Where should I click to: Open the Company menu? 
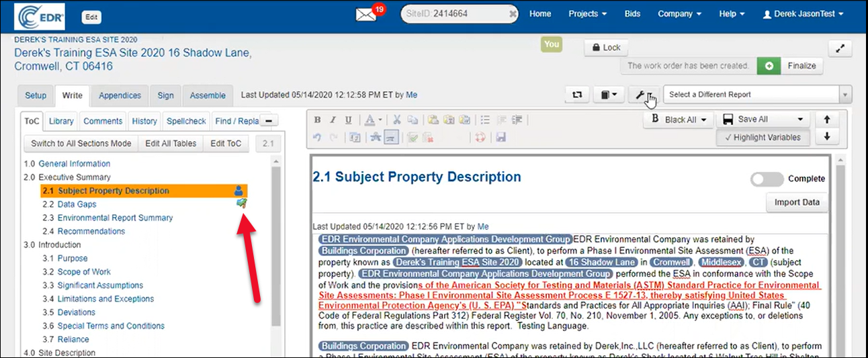point(679,13)
